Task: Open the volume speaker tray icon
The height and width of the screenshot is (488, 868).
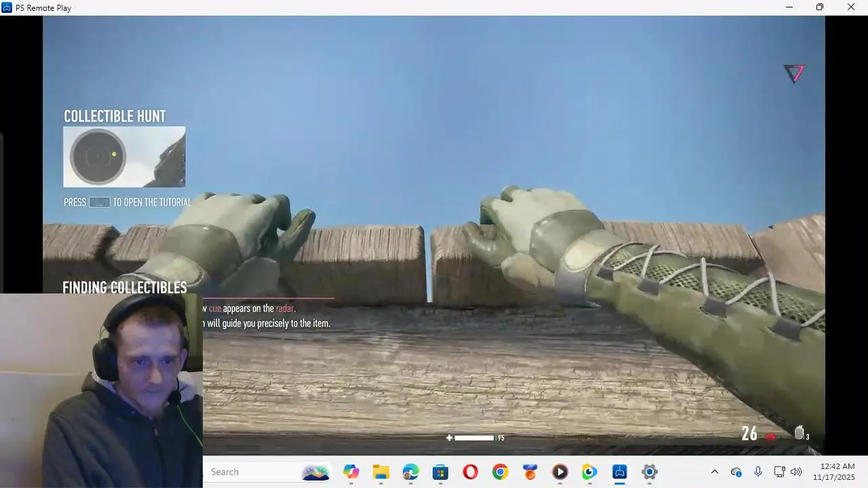Action: click(x=796, y=472)
